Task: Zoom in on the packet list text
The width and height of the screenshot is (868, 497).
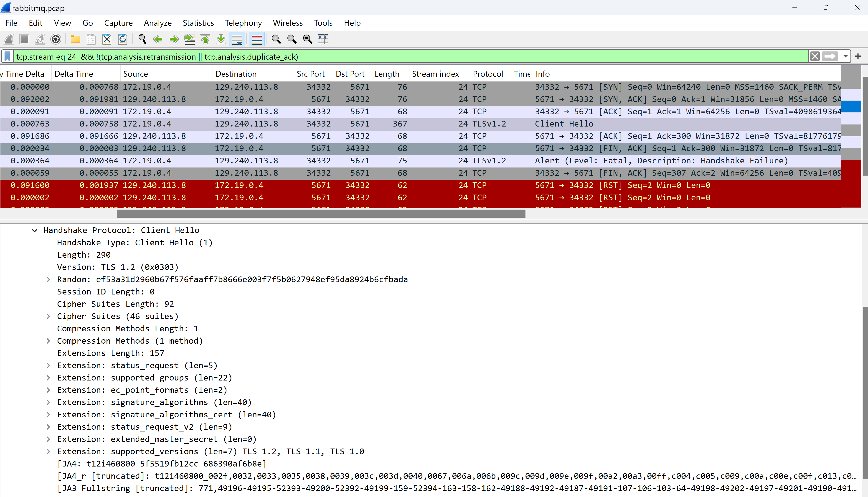Action: point(276,39)
